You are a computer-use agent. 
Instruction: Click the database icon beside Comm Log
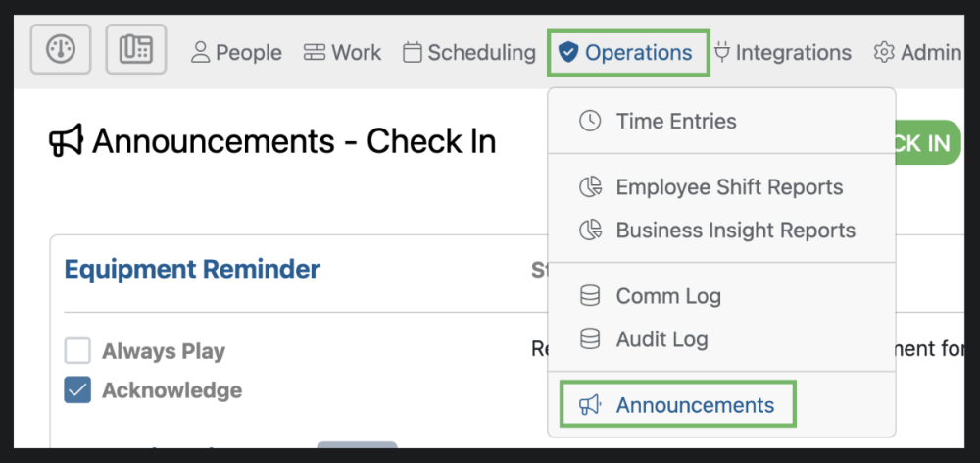click(590, 296)
